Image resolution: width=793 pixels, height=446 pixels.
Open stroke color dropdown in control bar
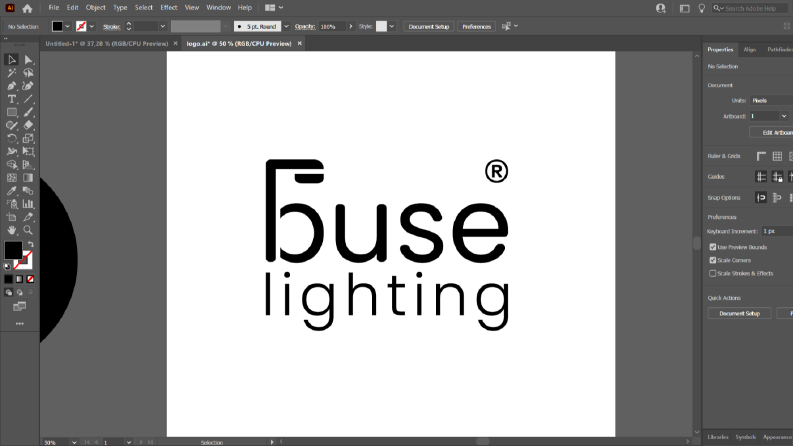92,26
